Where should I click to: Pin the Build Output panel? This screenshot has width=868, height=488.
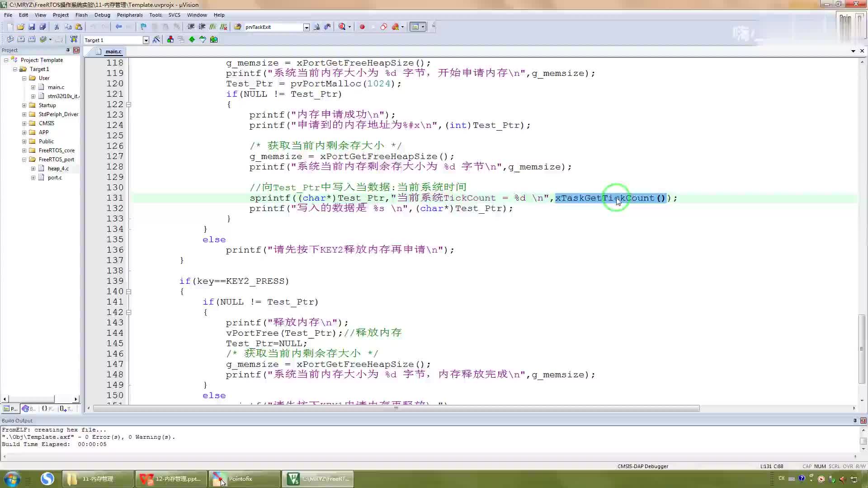click(855, 420)
